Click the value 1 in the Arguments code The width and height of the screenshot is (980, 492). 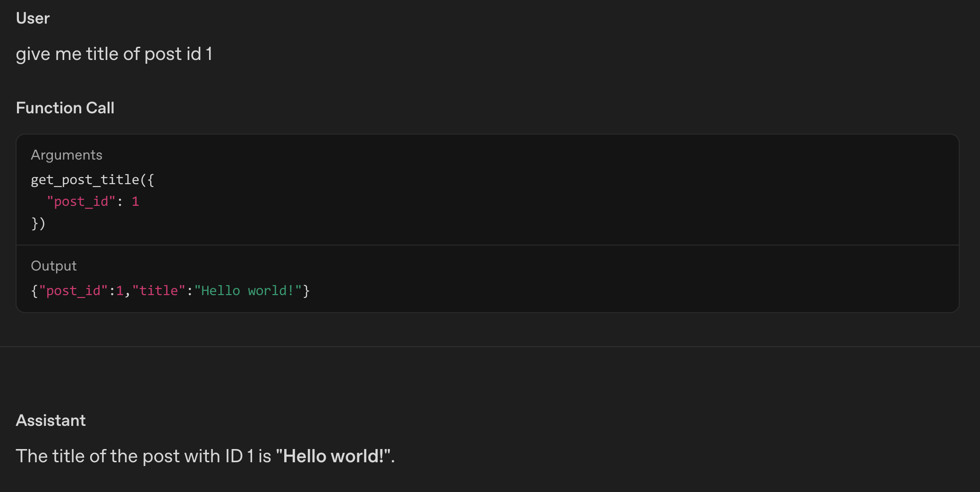coord(135,202)
